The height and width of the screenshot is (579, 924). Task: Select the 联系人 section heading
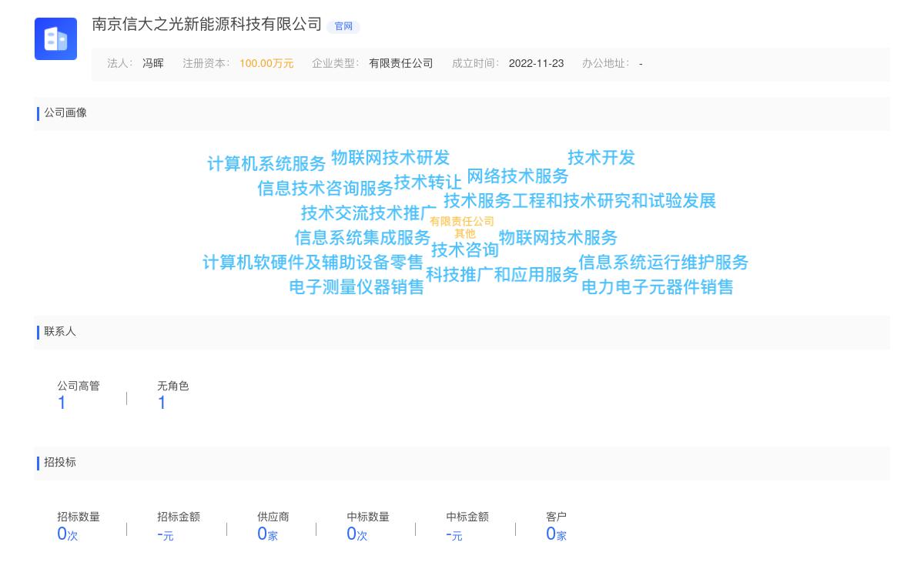pos(60,332)
